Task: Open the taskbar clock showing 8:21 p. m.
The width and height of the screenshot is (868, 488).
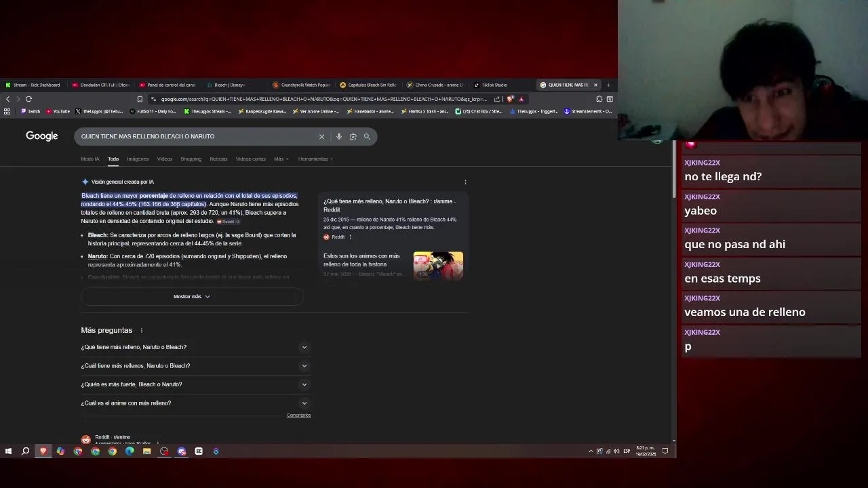Action: pos(645,451)
